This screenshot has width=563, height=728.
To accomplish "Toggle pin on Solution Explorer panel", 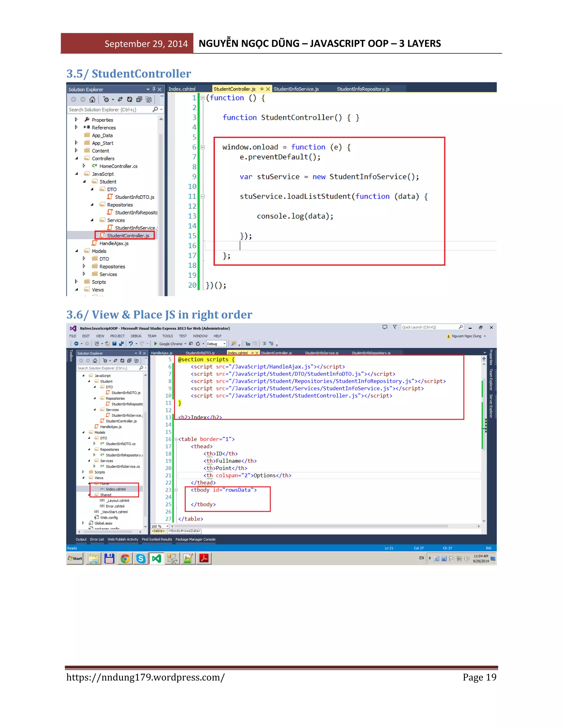I will [154, 89].
